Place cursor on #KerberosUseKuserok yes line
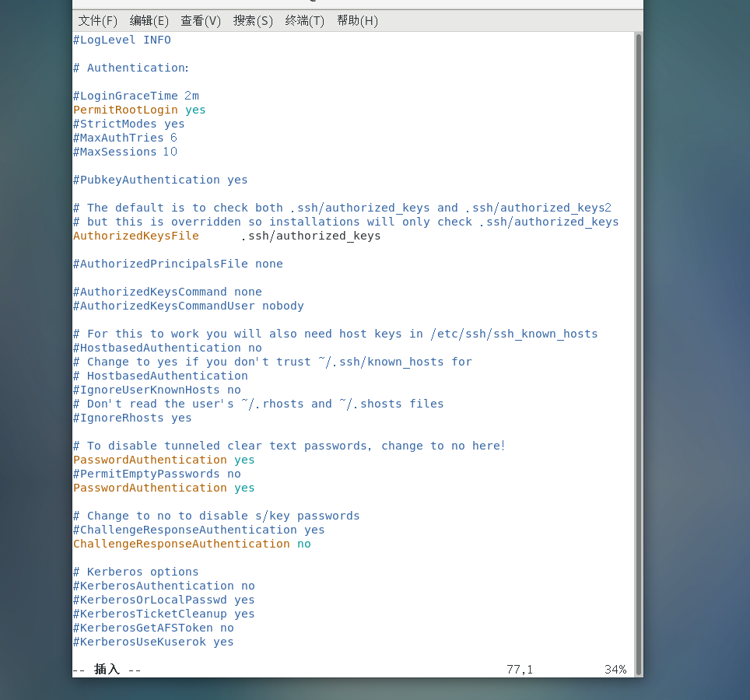750x700 pixels. 153,642
